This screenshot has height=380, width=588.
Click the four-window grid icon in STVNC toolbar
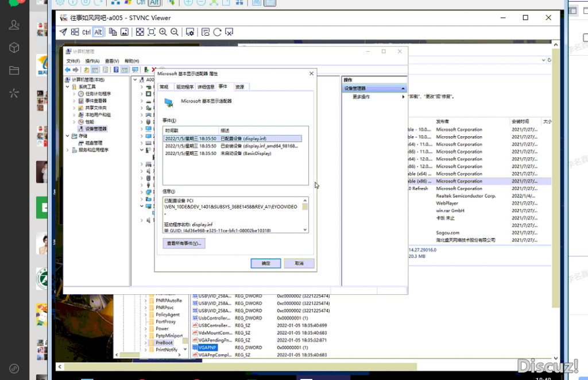pyautogui.click(x=75, y=32)
